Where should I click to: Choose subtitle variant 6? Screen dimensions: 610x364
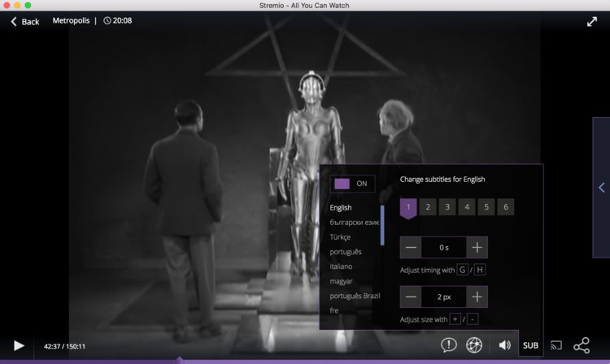click(x=506, y=207)
